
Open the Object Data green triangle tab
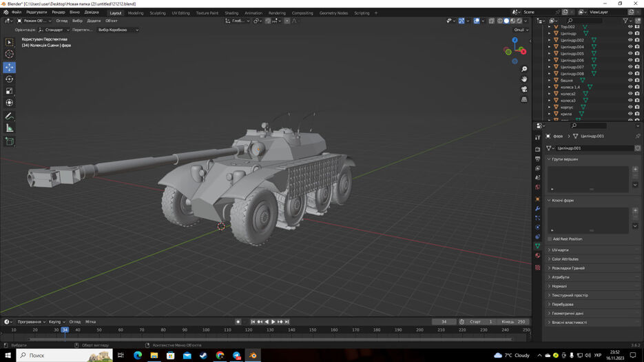click(x=538, y=246)
